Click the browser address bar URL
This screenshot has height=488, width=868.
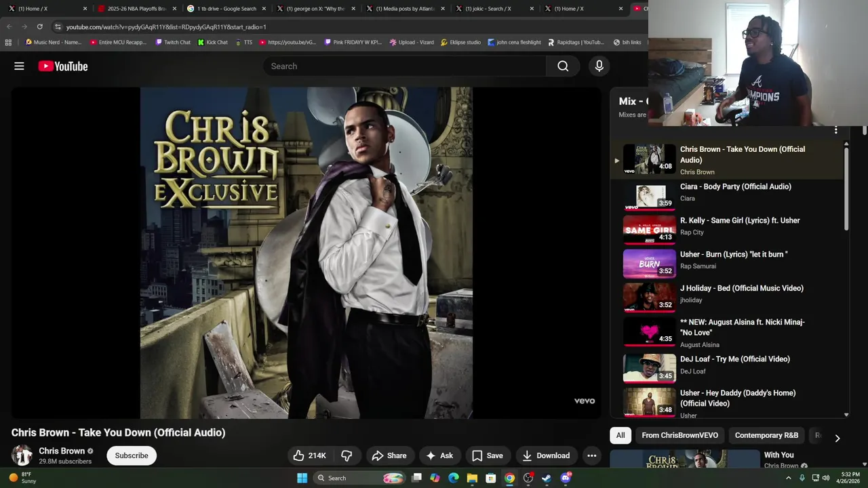[x=166, y=26]
